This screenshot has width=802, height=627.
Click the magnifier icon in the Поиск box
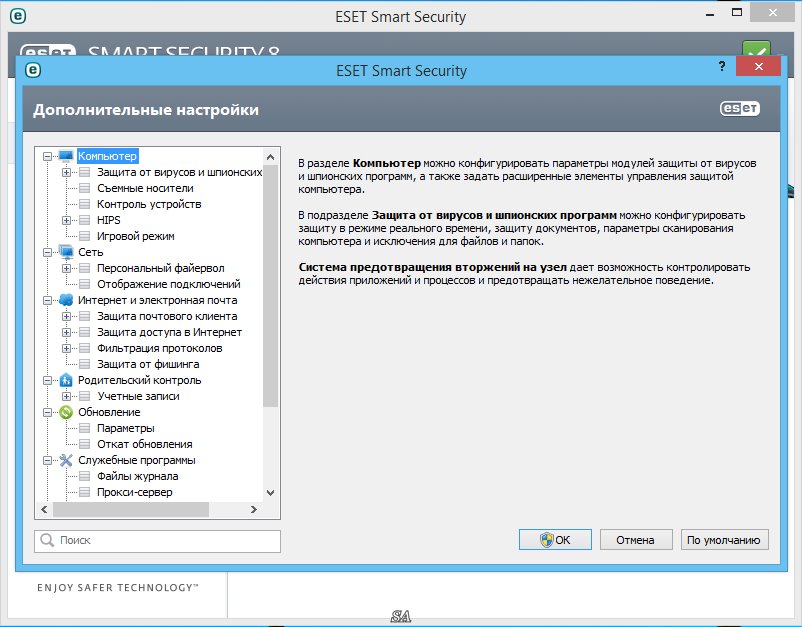click(x=47, y=540)
